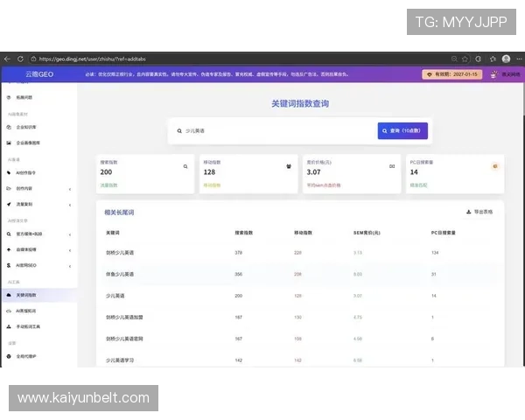Click the 200 value on the 搜索指数 card
The image size is (525, 420).
coord(106,172)
